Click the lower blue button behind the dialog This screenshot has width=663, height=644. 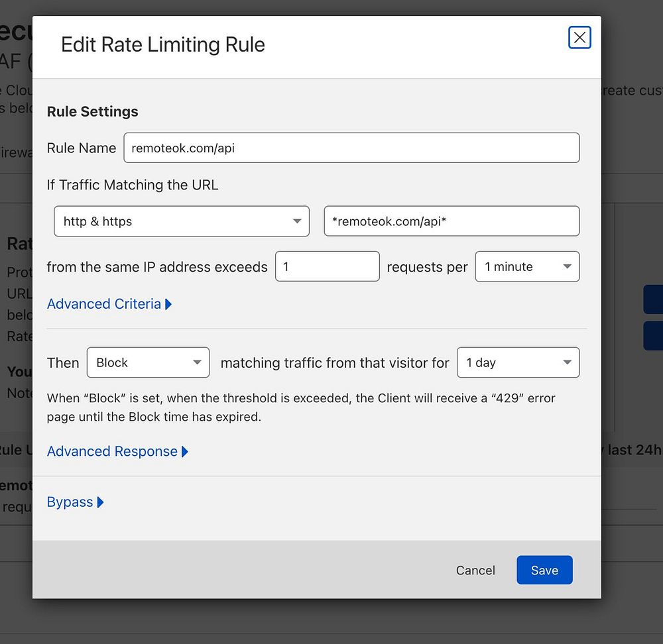(652, 336)
